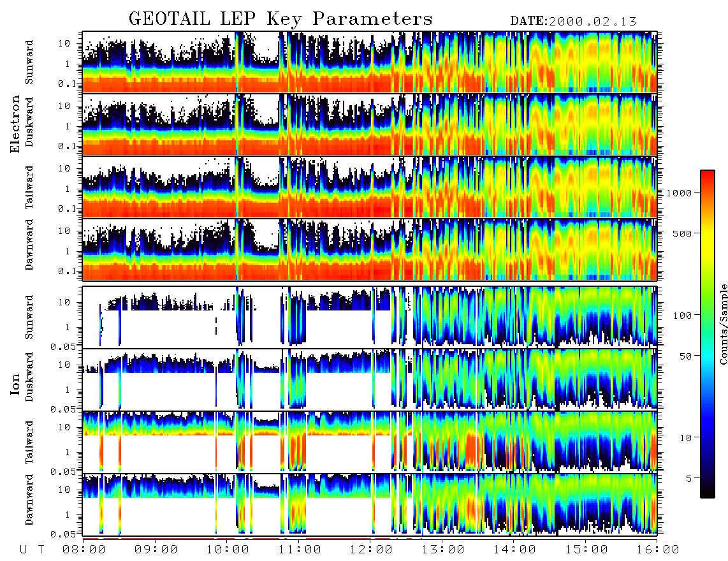Select the Electron "Sunward" panel label

click(x=29, y=62)
